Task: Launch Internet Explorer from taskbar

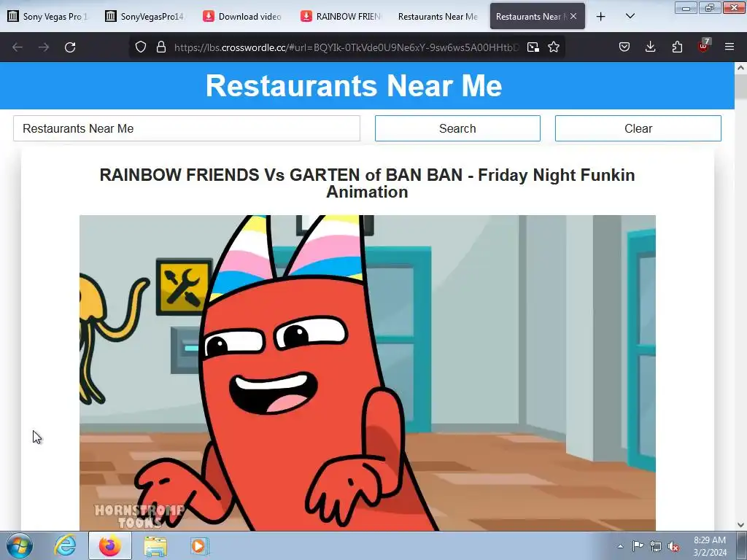Action: click(65, 545)
